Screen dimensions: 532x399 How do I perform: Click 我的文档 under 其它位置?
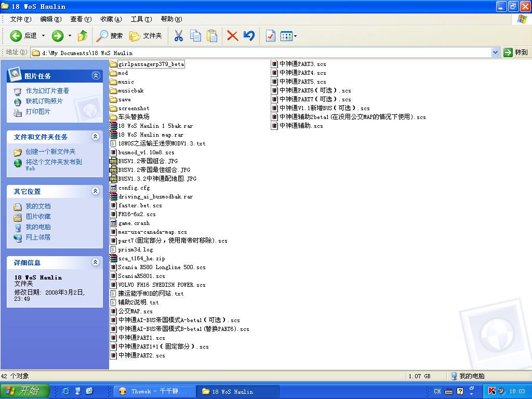click(x=38, y=206)
